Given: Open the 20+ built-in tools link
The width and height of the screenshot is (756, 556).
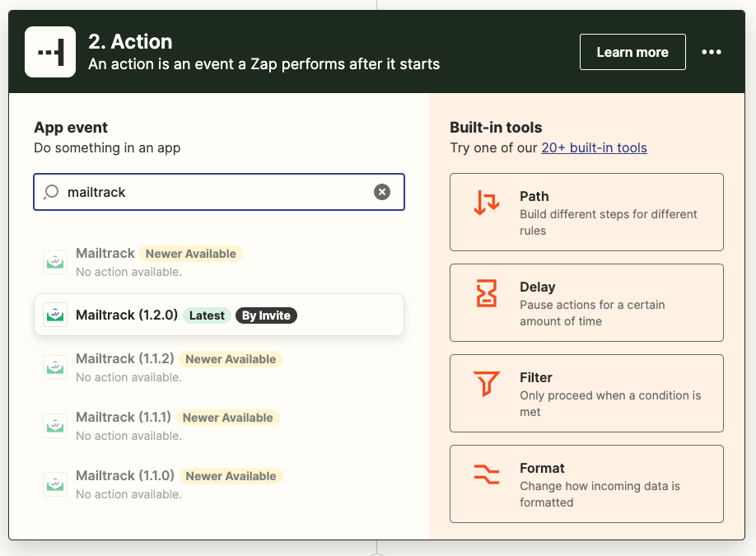Looking at the screenshot, I should [x=592, y=147].
